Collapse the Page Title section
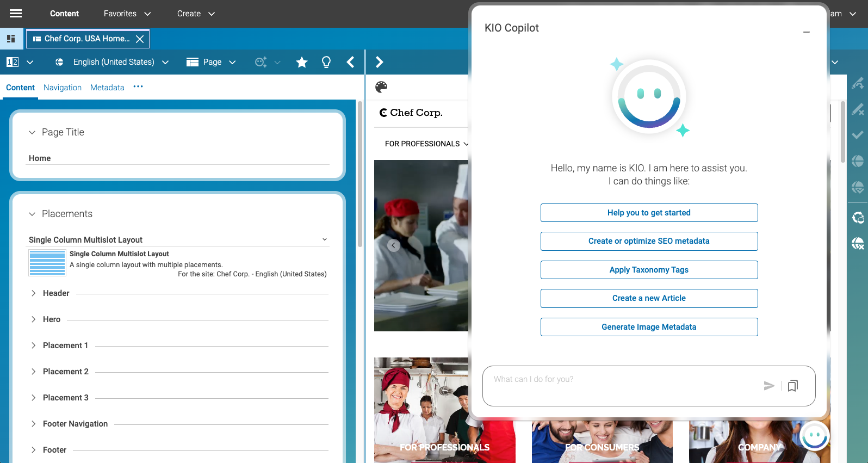 point(32,132)
